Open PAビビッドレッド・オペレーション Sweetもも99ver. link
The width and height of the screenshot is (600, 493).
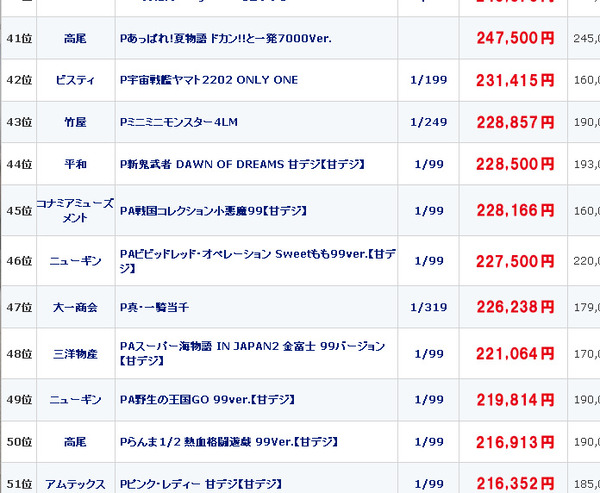point(258,261)
